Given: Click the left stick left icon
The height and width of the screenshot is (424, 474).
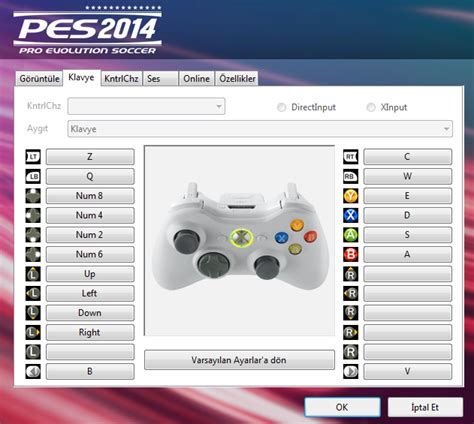Looking at the screenshot, I should pyautogui.click(x=33, y=293).
